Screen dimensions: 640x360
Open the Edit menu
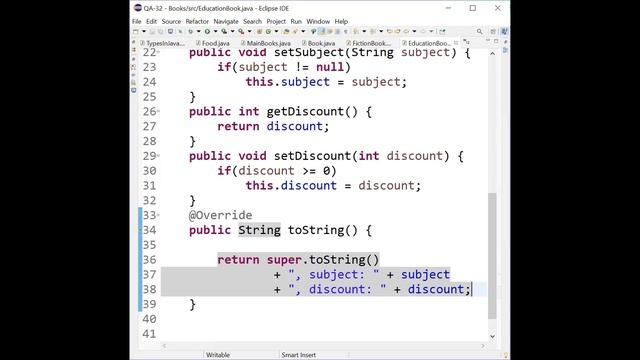pyautogui.click(x=151, y=21)
